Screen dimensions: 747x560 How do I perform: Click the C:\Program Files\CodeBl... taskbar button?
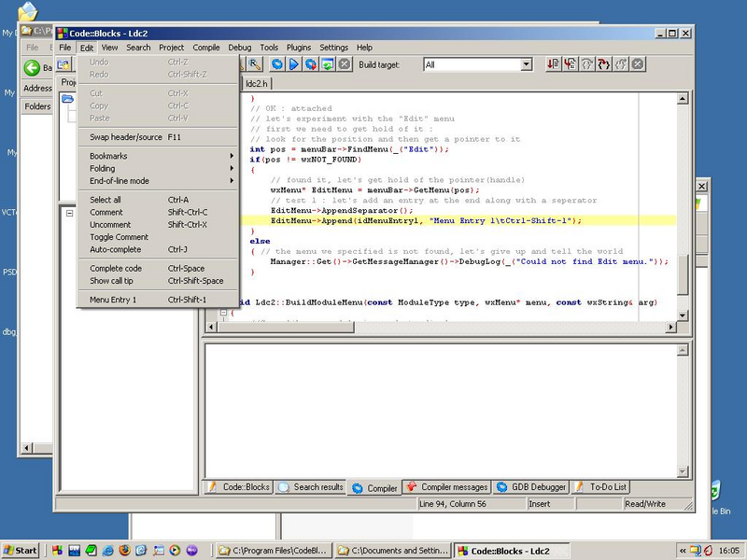click(x=273, y=551)
